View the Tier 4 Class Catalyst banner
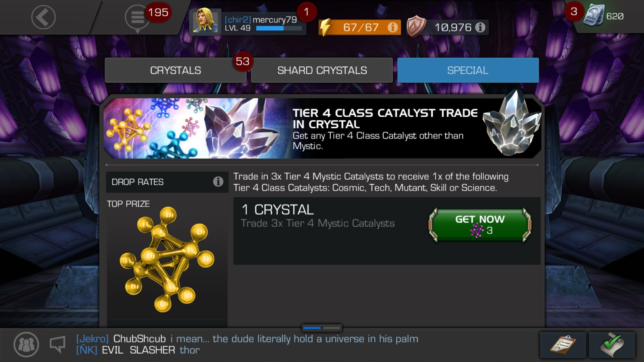The image size is (644, 362). click(x=322, y=128)
